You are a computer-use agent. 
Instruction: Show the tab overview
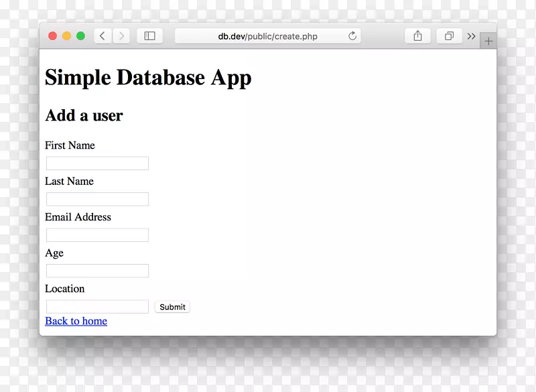[x=449, y=36]
